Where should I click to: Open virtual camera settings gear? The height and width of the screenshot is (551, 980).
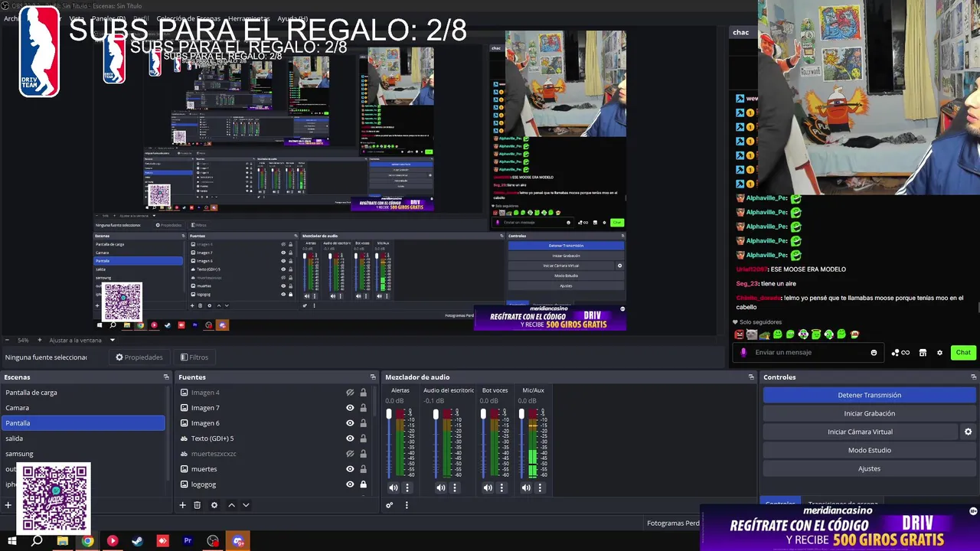pyautogui.click(x=968, y=432)
